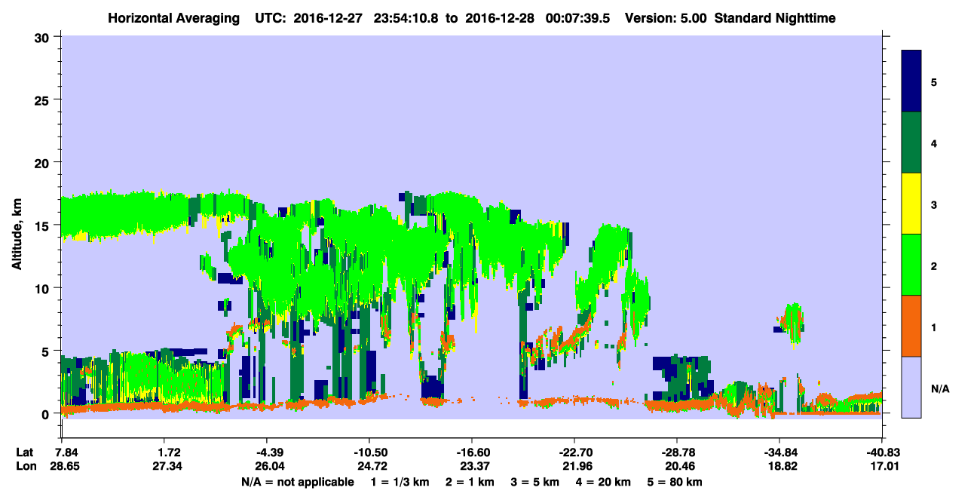The width and height of the screenshot is (980, 503).
Task: Click the 'Lon' row label
Action: click(x=26, y=467)
